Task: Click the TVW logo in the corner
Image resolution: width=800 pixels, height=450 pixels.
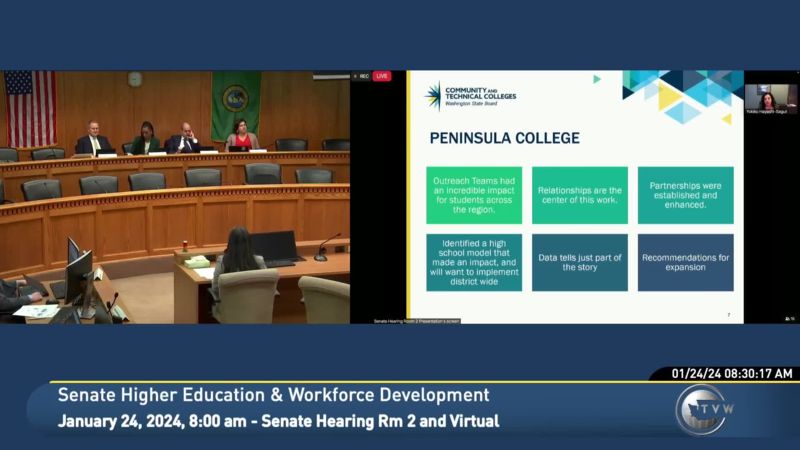Action: (x=705, y=410)
